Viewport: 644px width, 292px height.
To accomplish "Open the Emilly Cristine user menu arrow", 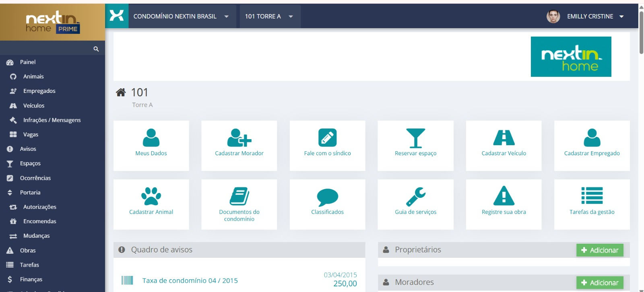I will tap(621, 16).
